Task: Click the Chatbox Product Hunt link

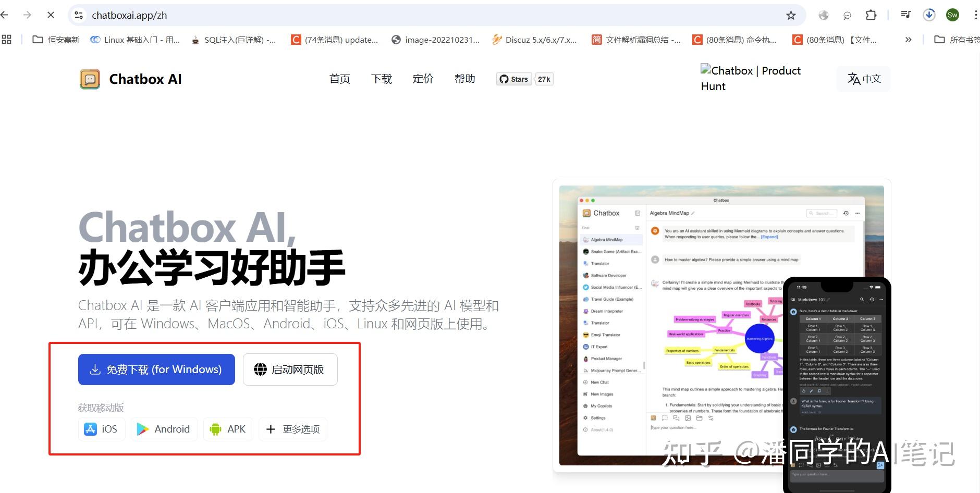Action: click(751, 78)
